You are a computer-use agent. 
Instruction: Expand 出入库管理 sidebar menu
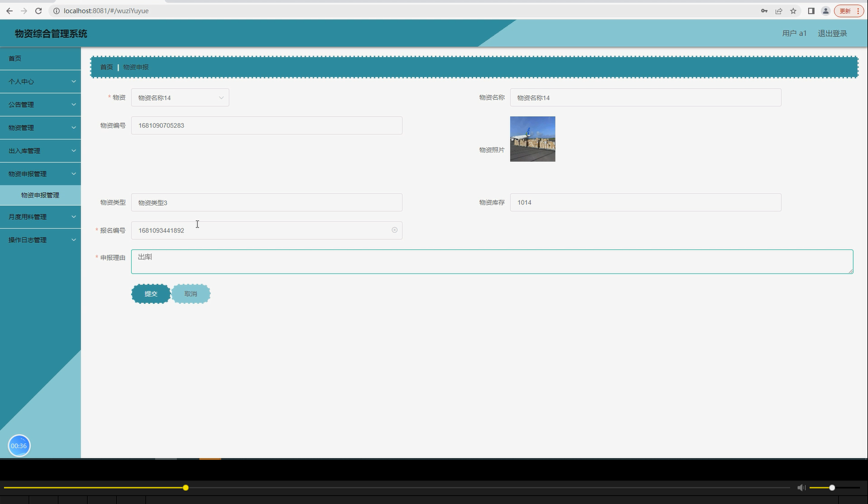(x=40, y=151)
